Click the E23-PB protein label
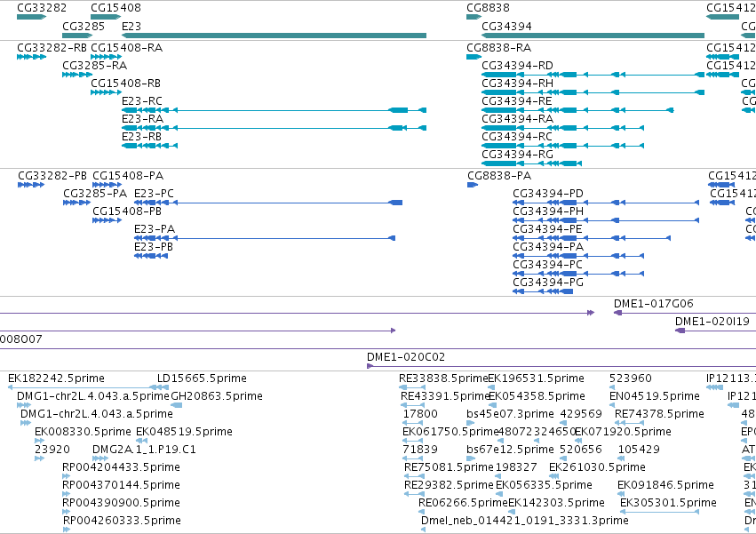This screenshot has height=534, width=756. 154,247
